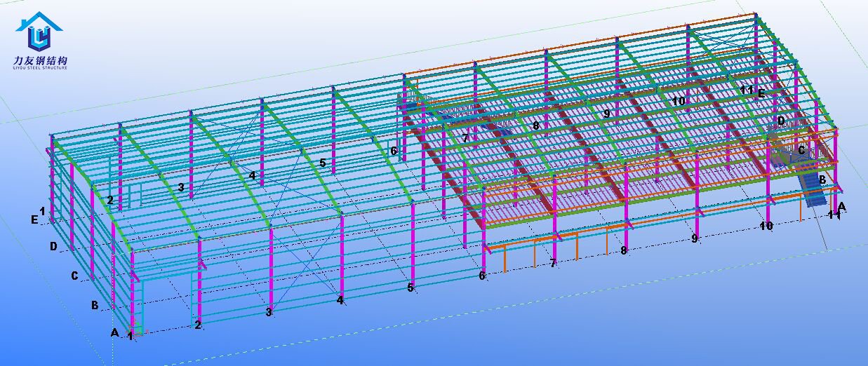Select grid label D on the left gable side
Viewport: 868px width, 366px height.
pyautogui.click(x=53, y=246)
